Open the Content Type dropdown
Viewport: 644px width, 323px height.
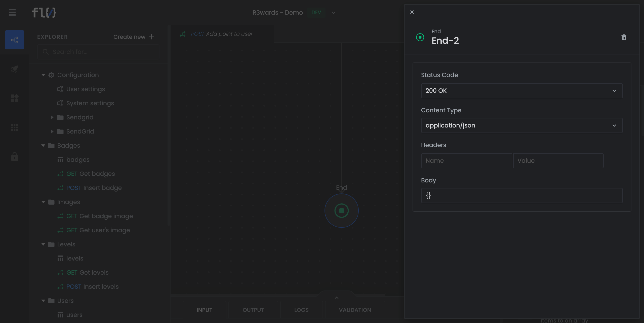522,125
